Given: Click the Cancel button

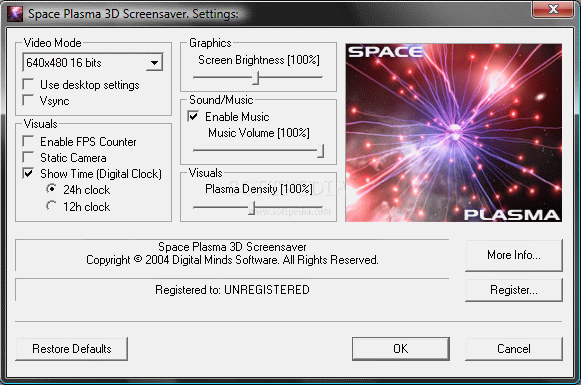Looking at the screenshot, I should [514, 349].
